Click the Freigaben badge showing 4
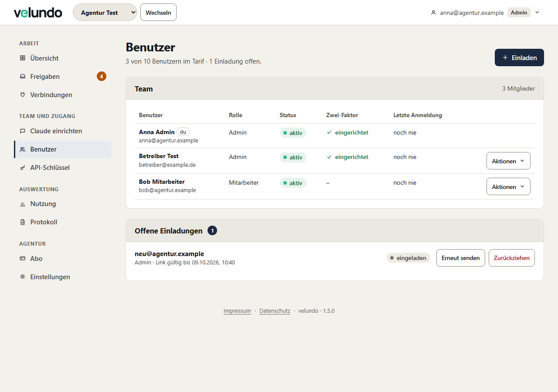The width and height of the screenshot is (558, 392). 102,77
